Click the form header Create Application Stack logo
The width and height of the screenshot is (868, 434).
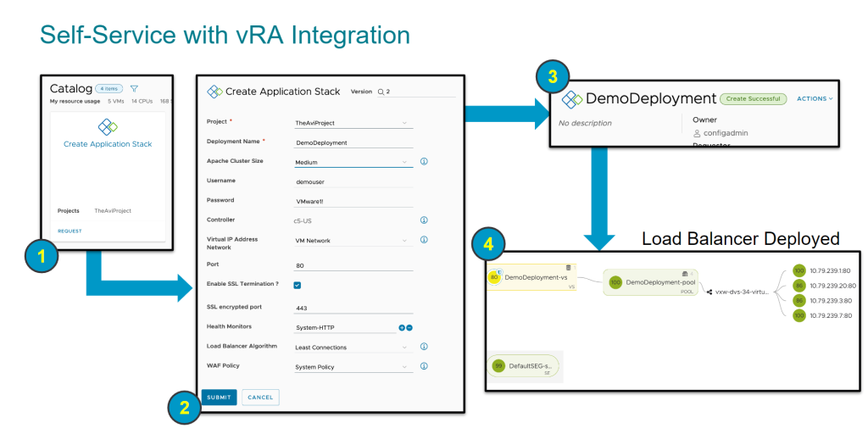(214, 92)
